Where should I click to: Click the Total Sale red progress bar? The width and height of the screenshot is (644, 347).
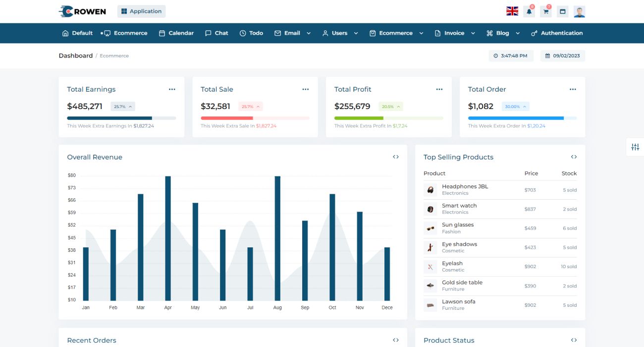pyautogui.click(x=227, y=118)
